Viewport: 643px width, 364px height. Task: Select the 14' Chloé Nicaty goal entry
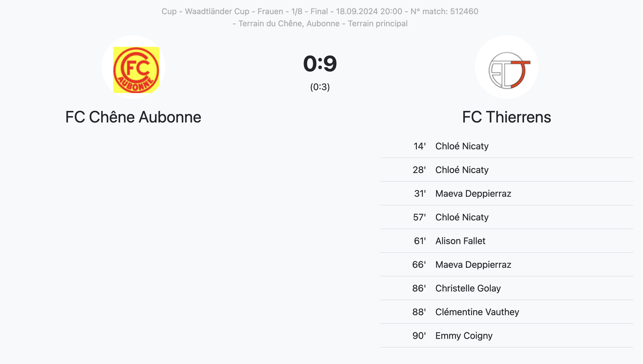[x=507, y=146]
